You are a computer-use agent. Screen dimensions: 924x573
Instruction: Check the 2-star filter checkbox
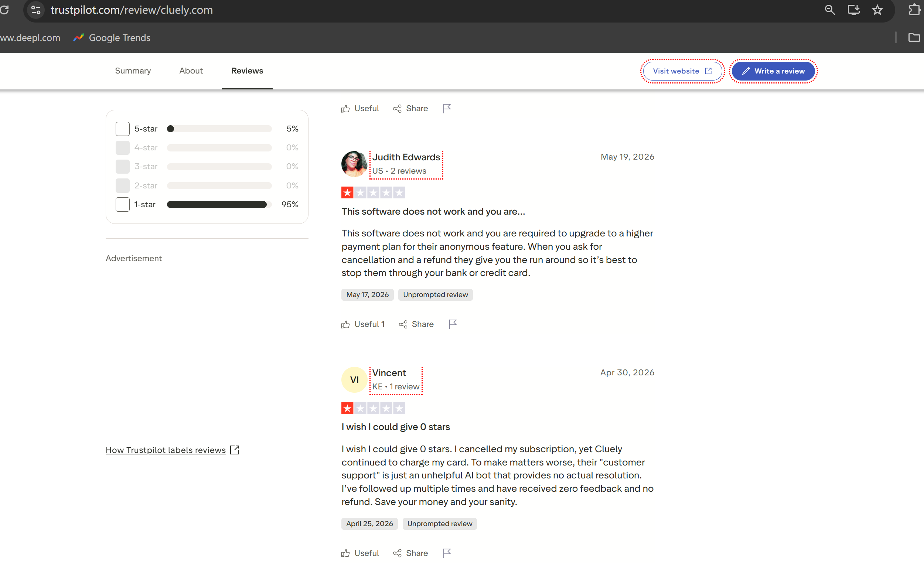pyautogui.click(x=122, y=186)
